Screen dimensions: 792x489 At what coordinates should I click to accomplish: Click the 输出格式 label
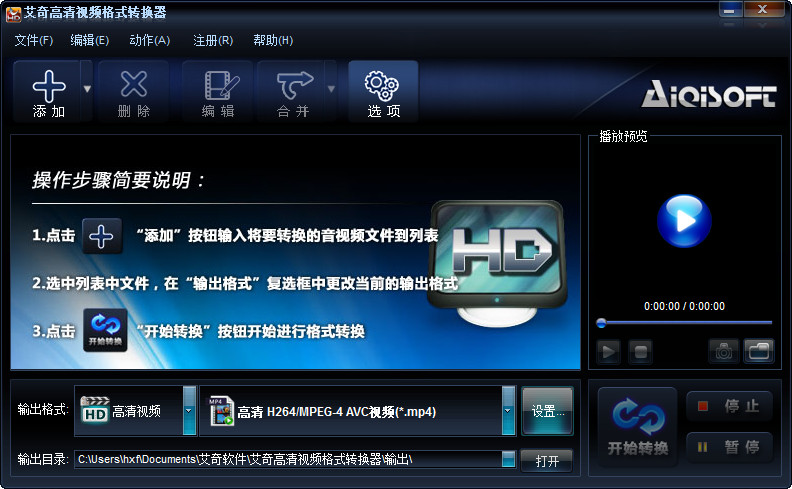point(42,409)
